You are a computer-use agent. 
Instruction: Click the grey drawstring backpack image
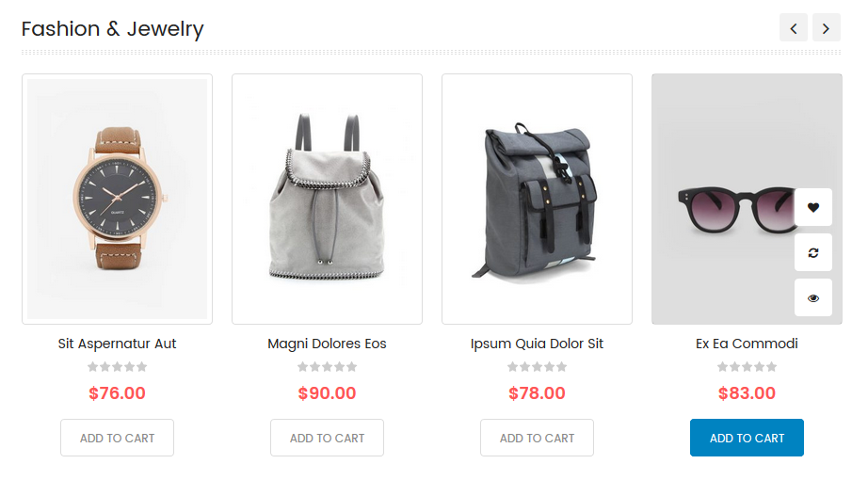click(x=328, y=199)
